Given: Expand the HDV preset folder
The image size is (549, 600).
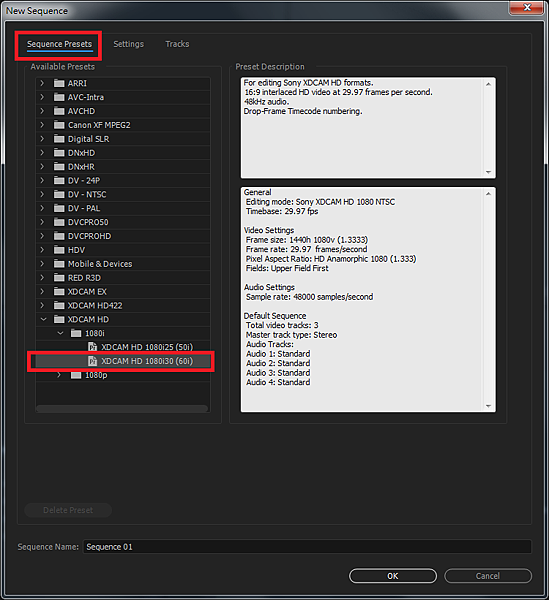Looking at the screenshot, I should [42, 250].
